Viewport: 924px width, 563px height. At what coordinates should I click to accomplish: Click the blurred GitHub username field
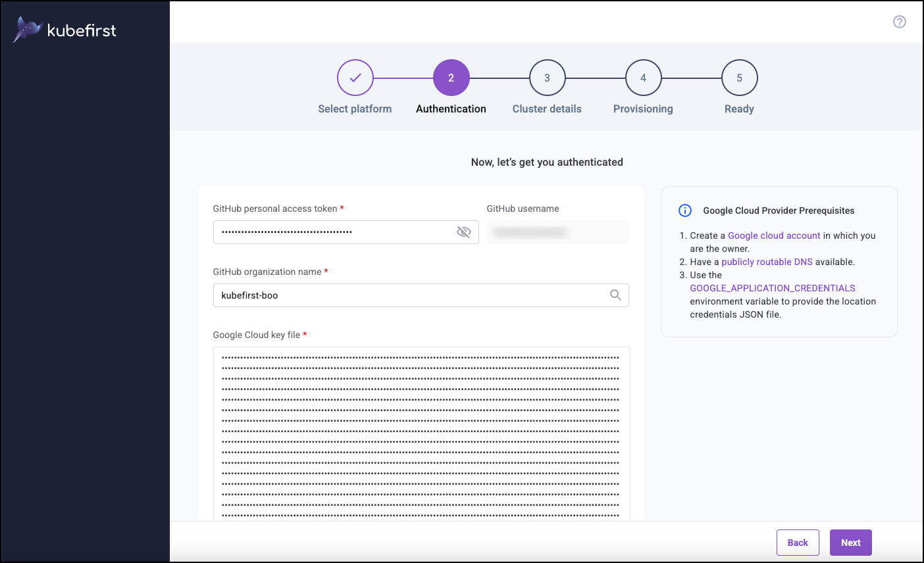[x=558, y=232]
